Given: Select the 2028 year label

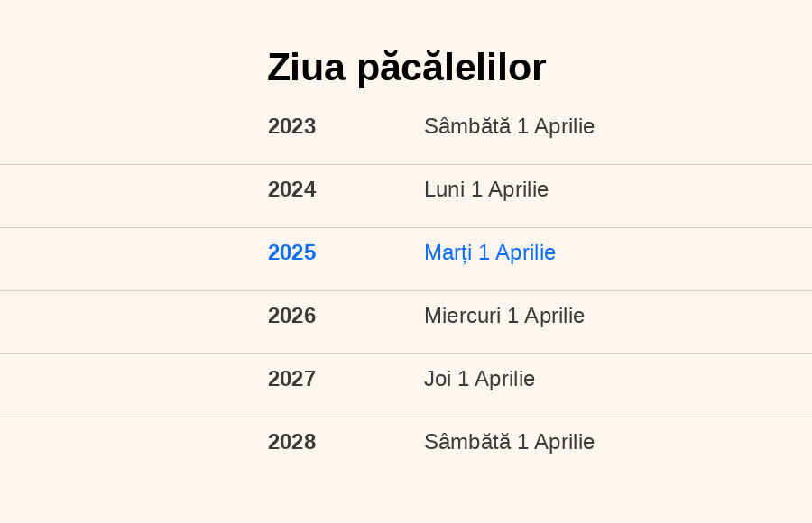Looking at the screenshot, I should coord(291,442).
